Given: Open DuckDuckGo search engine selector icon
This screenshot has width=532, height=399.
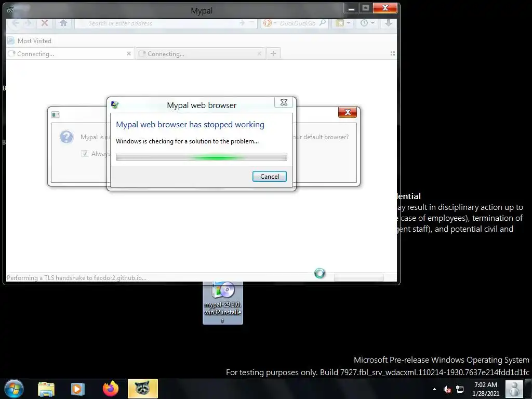Looking at the screenshot, I should pyautogui.click(x=268, y=23).
